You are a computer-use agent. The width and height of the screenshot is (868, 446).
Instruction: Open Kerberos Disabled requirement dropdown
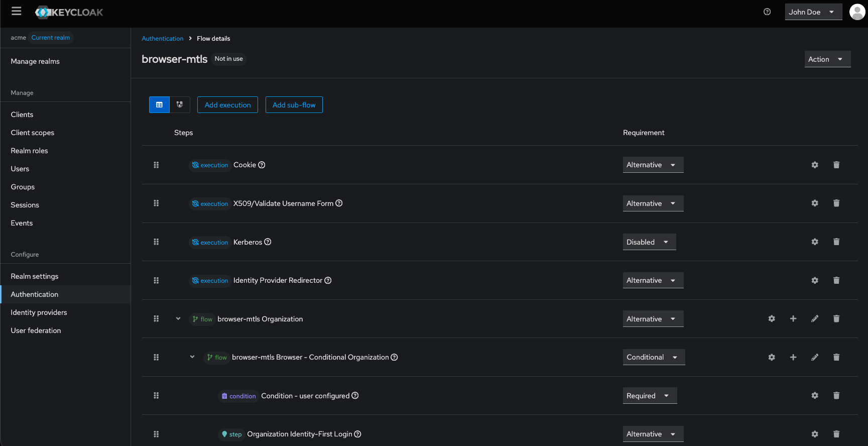coord(650,242)
